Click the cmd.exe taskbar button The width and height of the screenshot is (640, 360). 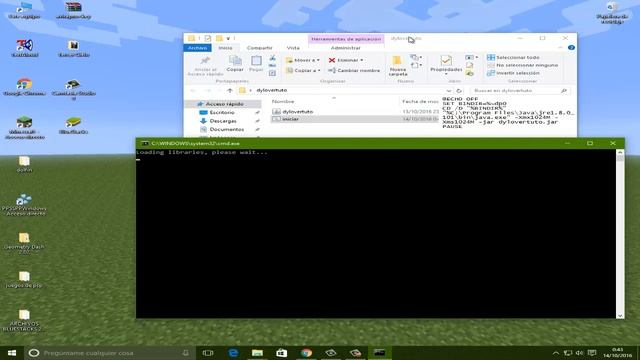[380, 353]
